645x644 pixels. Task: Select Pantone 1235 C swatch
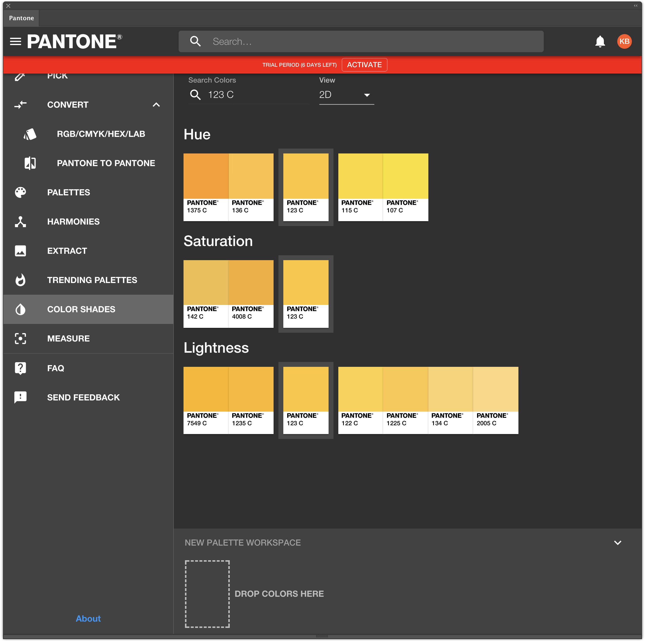pyautogui.click(x=251, y=400)
